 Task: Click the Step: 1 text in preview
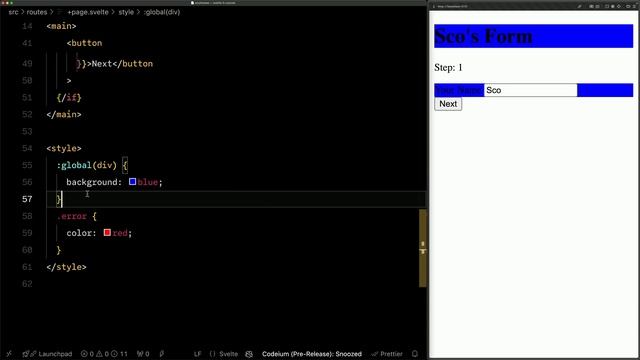click(448, 68)
